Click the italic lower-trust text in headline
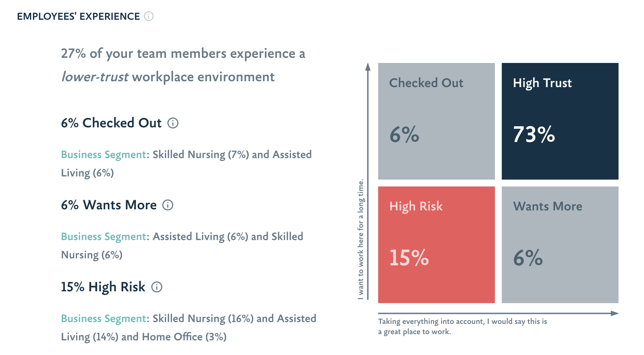 pos(95,77)
